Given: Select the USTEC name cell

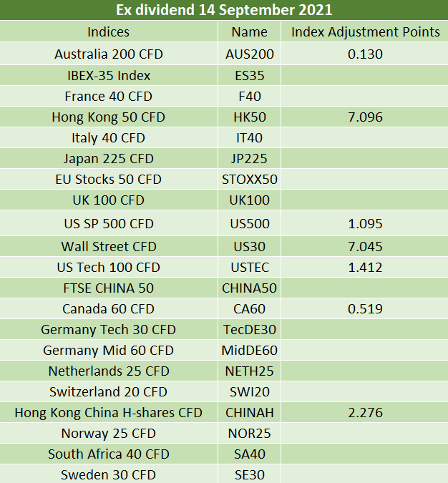Looking at the screenshot, I should coord(249,267).
